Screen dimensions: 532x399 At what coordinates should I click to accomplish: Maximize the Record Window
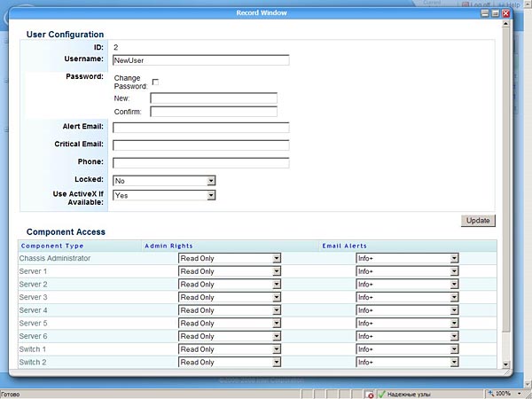497,13
